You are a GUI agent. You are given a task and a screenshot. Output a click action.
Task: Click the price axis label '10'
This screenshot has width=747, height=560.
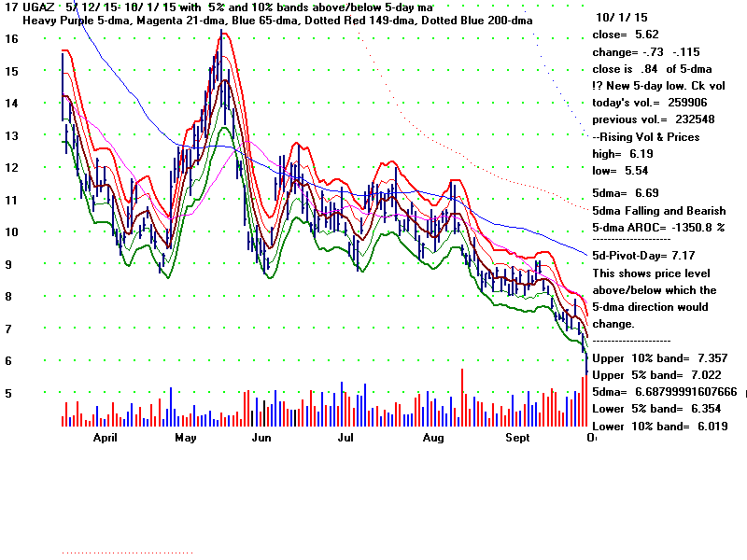11,232
